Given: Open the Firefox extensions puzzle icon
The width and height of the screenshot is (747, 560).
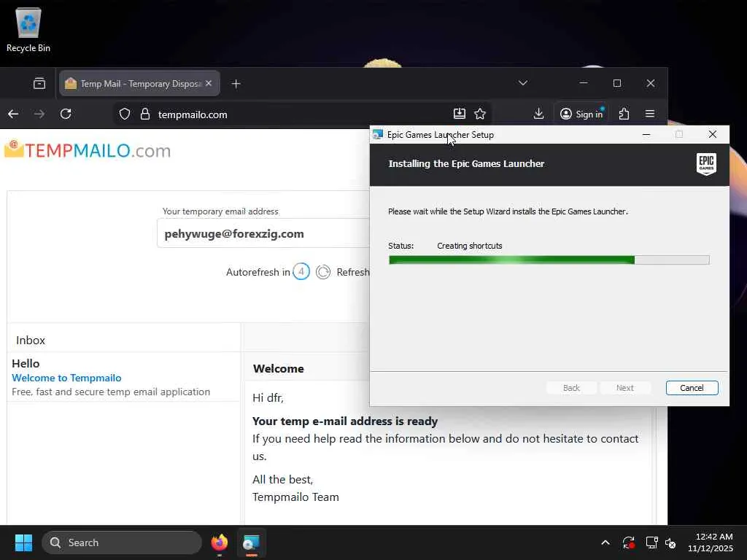Looking at the screenshot, I should [x=624, y=114].
